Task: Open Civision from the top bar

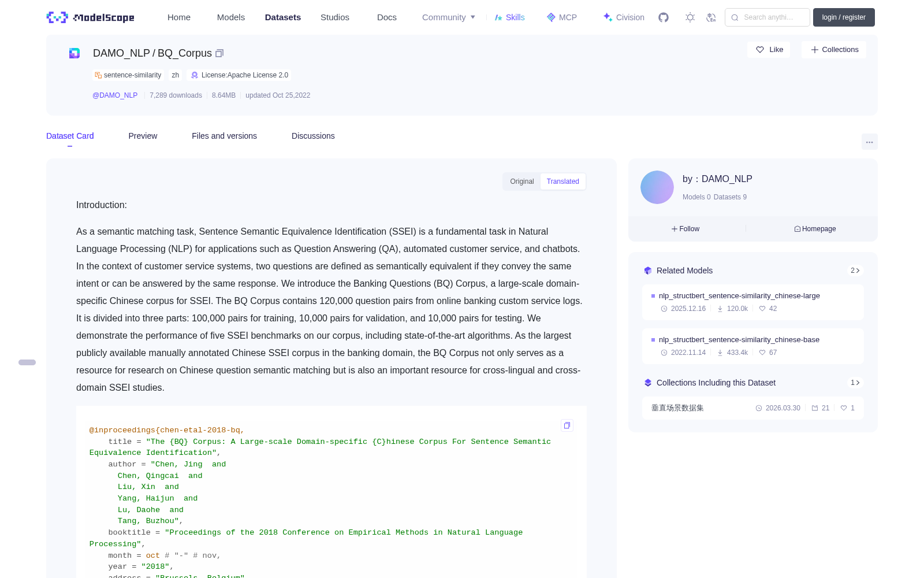Action: point(624,17)
